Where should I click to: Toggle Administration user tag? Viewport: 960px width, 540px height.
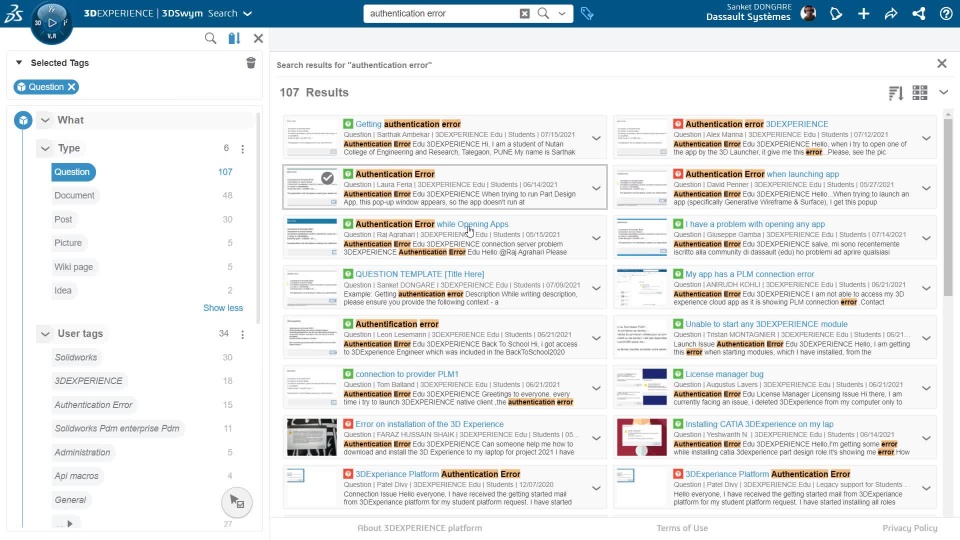coord(83,452)
